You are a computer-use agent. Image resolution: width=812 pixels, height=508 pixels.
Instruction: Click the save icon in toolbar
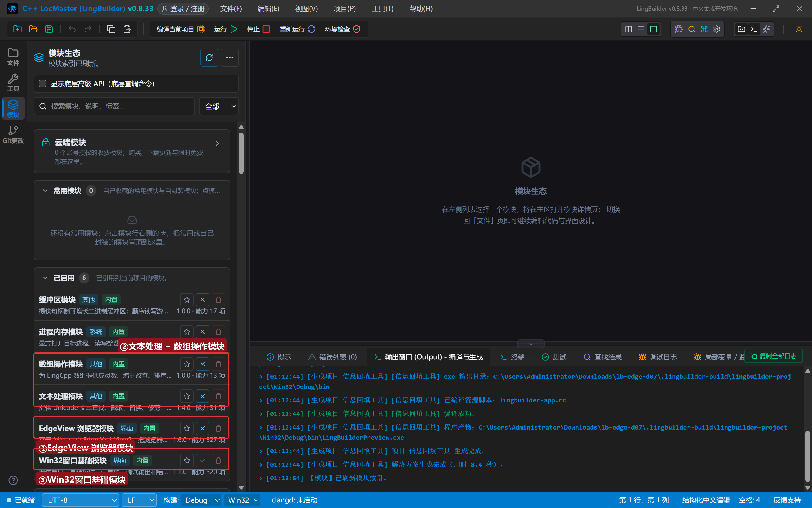pyautogui.click(x=49, y=29)
